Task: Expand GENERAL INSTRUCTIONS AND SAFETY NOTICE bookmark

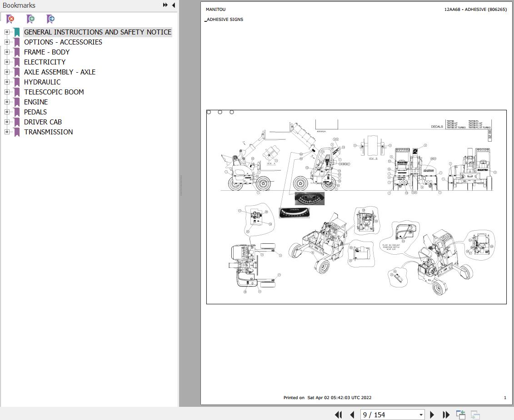Action: tap(6, 32)
